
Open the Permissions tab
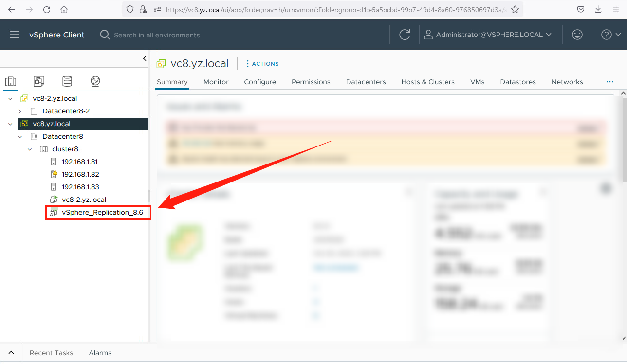pos(311,82)
